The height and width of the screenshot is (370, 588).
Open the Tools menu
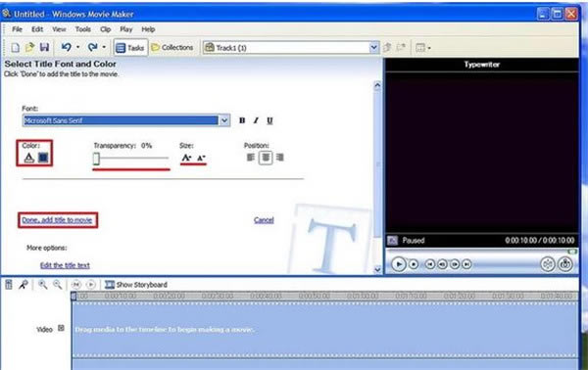[x=83, y=29]
